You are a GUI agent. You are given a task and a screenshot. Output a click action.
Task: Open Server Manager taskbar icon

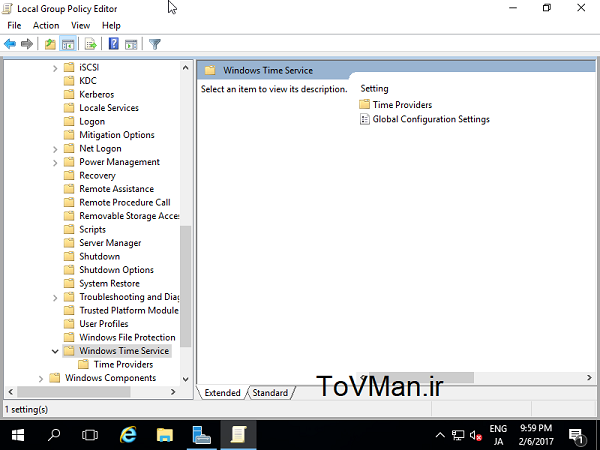(x=201, y=435)
